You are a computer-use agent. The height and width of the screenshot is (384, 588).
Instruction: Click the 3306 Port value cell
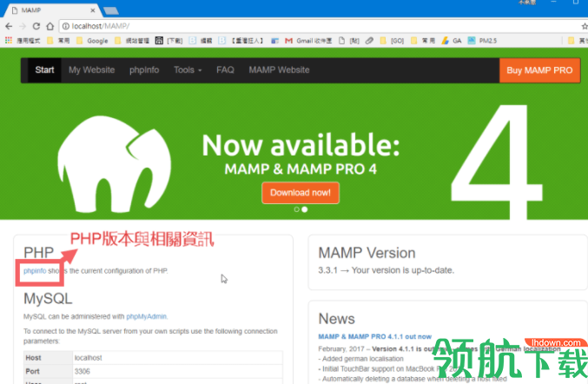(178, 371)
